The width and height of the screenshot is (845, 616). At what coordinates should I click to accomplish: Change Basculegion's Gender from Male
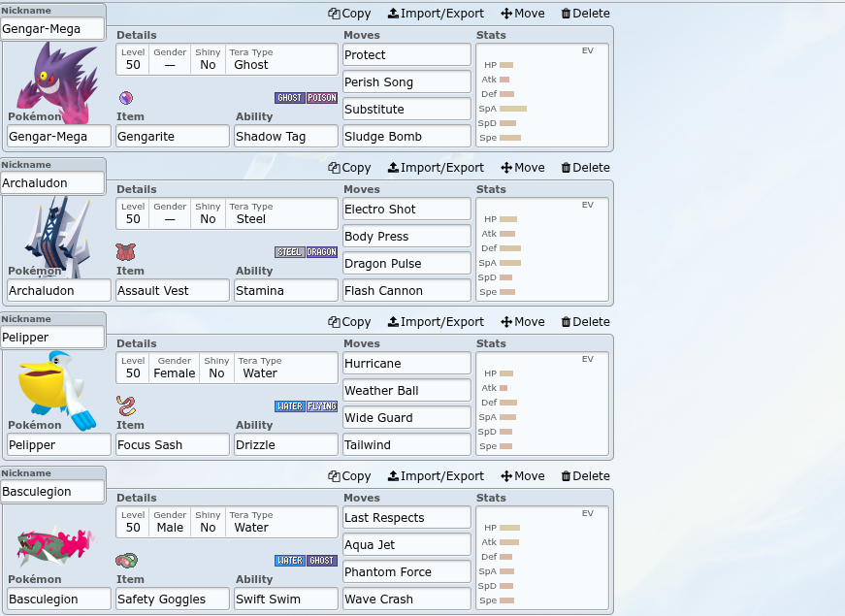[x=170, y=527]
